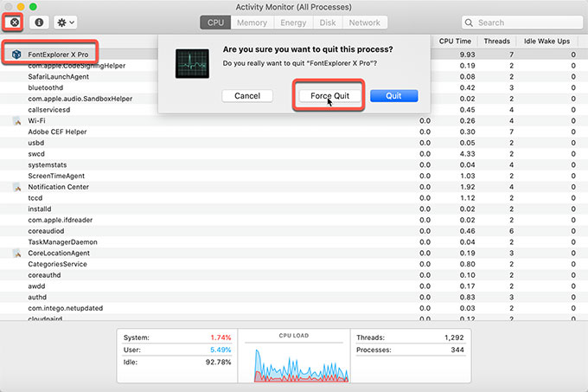Click CPU Time value 4.33 of swcd

(467, 154)
